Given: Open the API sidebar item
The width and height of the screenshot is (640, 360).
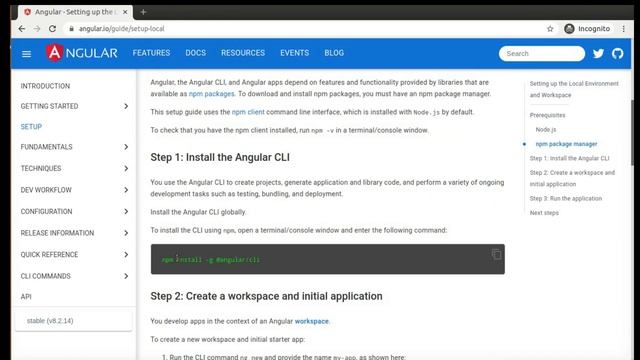Looking at the screenshot, I should tap(26, 297).
